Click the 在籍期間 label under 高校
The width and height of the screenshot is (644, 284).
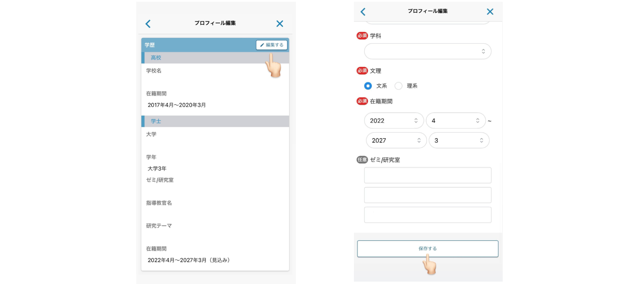156,94
